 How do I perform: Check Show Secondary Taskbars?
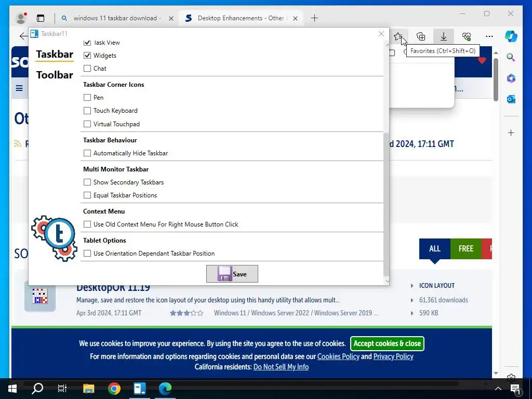(87, 182)
